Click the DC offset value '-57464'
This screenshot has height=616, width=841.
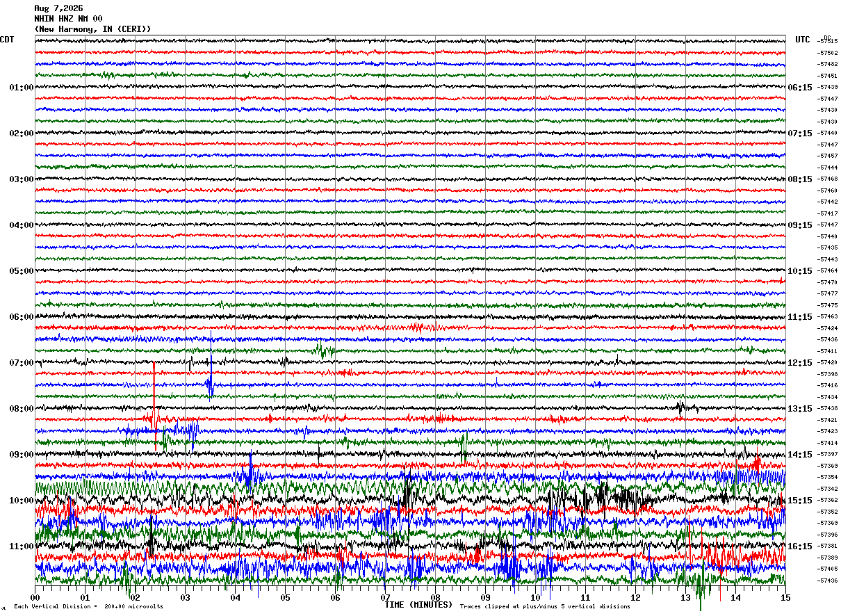pyautogui.click(x=828, y=271)
